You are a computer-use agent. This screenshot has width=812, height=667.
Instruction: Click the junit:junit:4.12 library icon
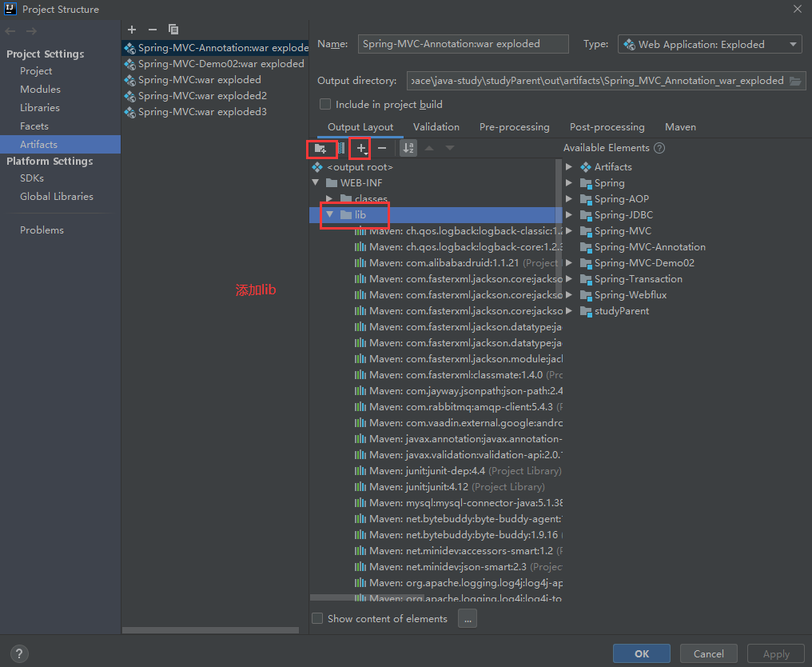coord(360,486)
